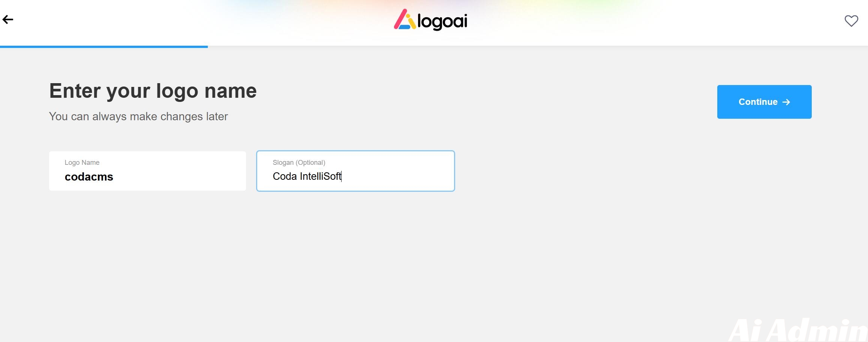Click the "codacms" text in Logo Name
Image resolution: width=868 pixels, height=342 pixels.
tap(89, 177)
